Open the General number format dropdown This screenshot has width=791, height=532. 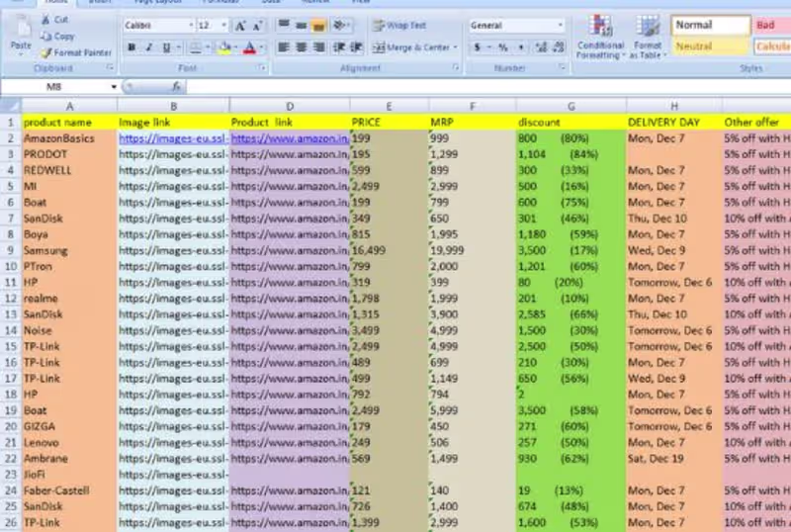tap(560, 26)
